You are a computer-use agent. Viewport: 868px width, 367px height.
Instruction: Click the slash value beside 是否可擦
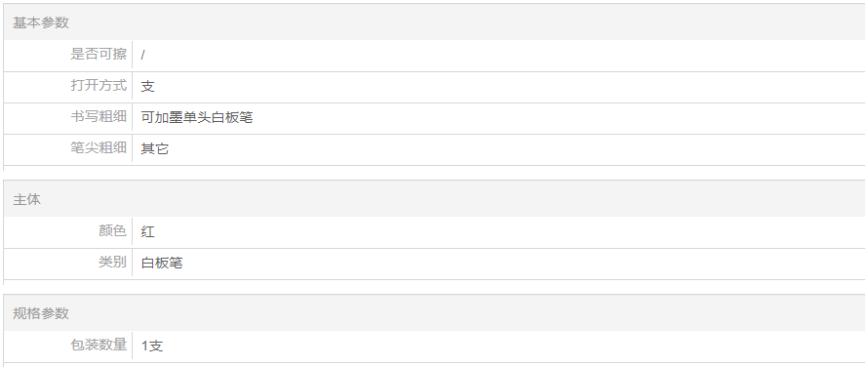pos(142,55)
